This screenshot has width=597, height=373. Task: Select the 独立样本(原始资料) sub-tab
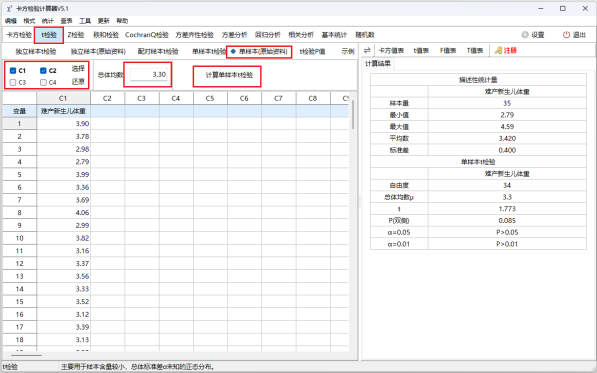pyautogui.click(x=98, y=51)
